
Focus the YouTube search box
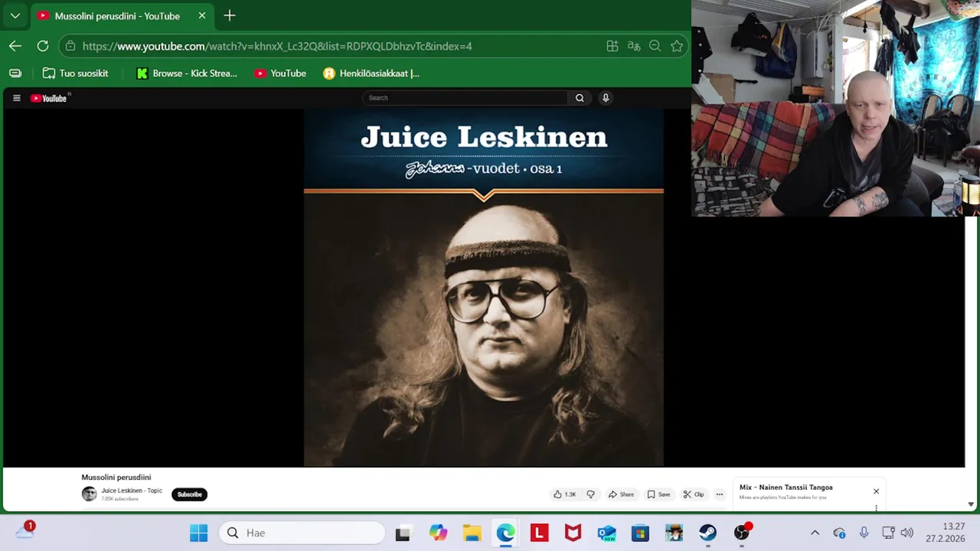click(465, 98)
